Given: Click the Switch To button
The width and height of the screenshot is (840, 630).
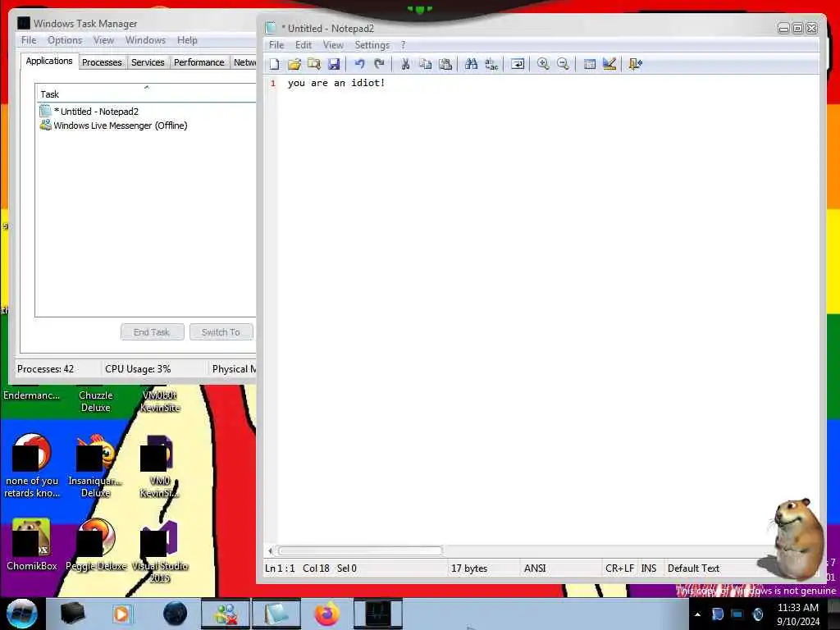Looking at the screenshot, I should pyautogui.click(x=221, y=332).
